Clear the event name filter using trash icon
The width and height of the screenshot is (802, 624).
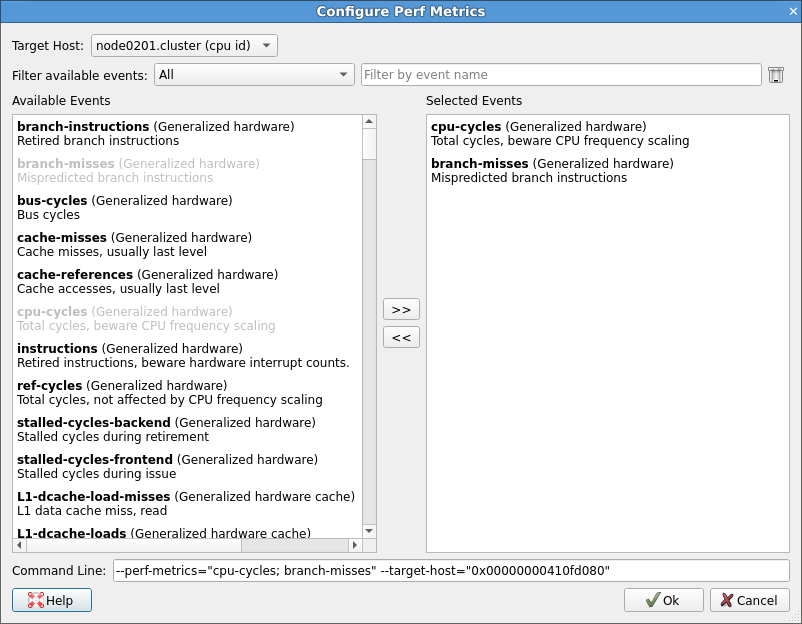776,74
